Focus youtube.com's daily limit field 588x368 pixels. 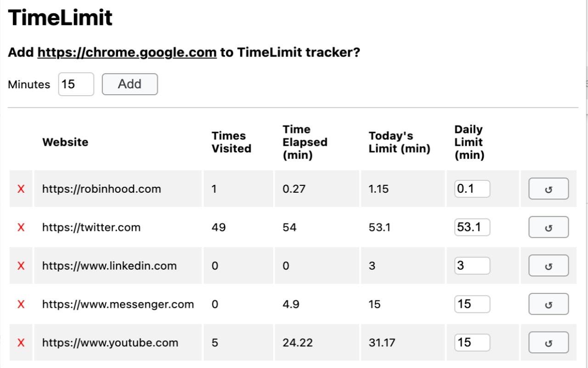tap(472, 342)
